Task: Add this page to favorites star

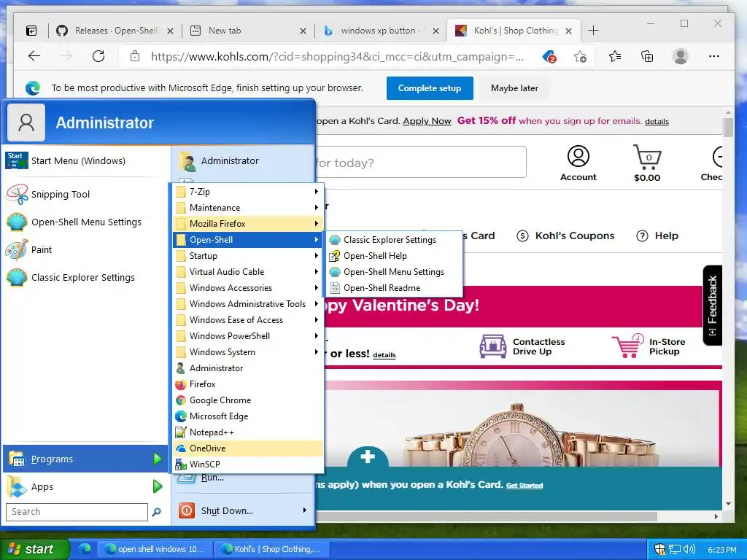Action: coord(580,57)
